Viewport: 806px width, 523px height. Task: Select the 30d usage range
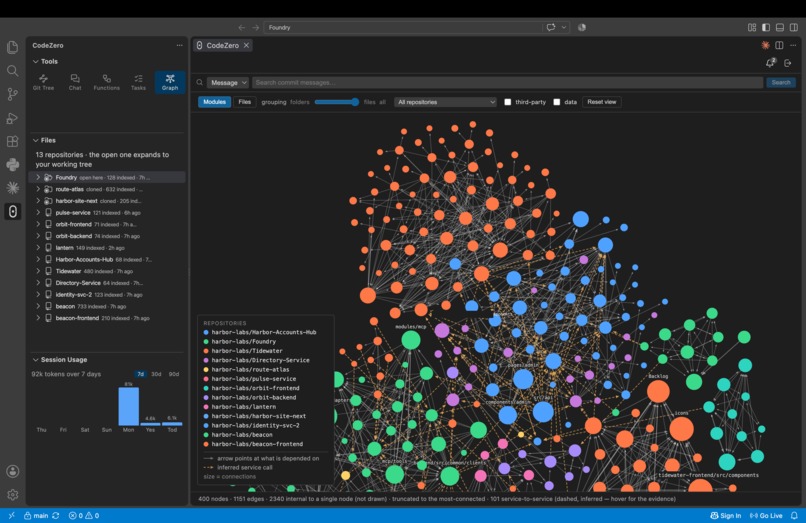pyautogui.click(x=156, y=374)
